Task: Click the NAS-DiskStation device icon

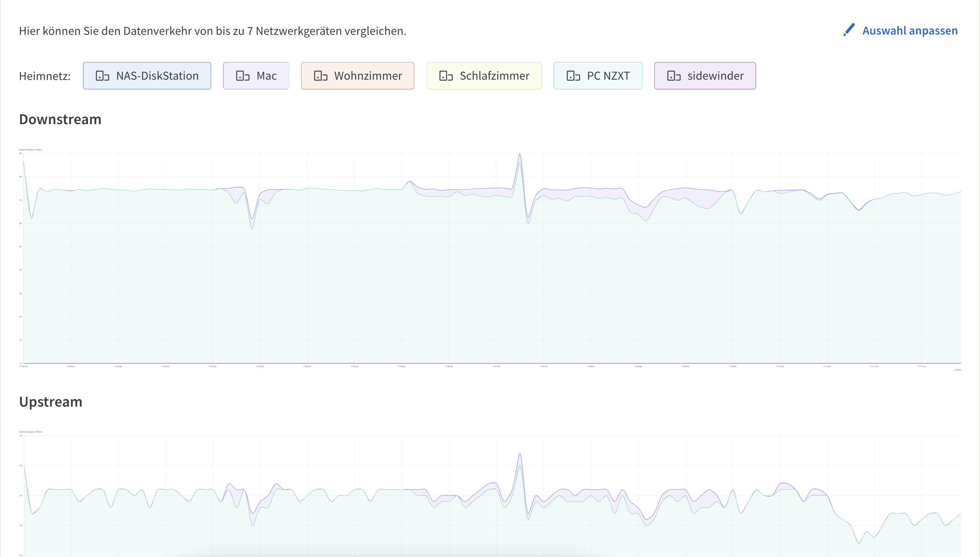Action: tap(102, 76)
